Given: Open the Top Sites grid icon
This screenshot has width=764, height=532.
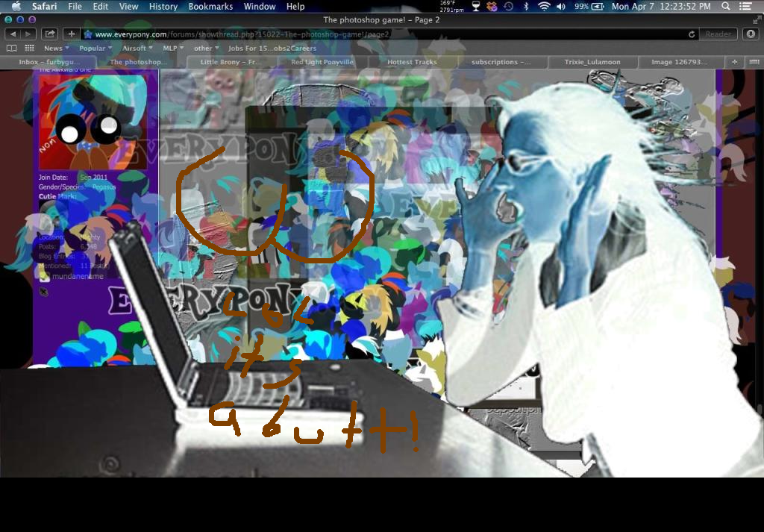Looking at the screenshot, I should tap(30, 48).
